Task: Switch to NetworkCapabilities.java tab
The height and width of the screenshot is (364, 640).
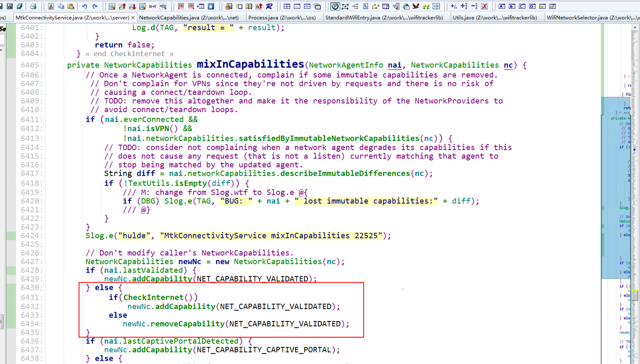Action: [189, 17]
